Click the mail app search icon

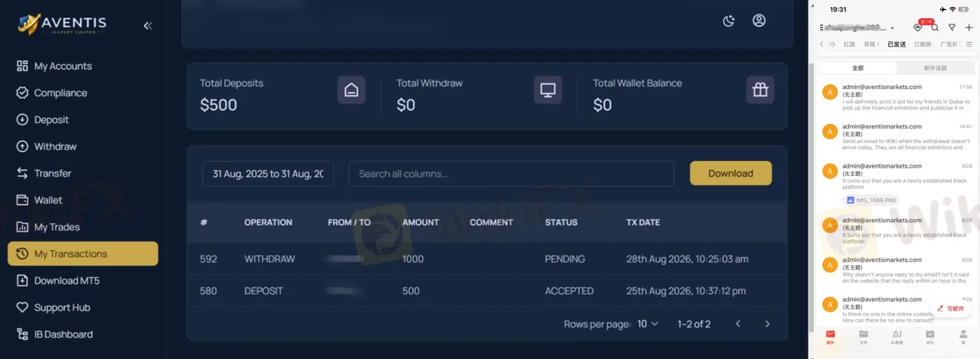[x=935, y=28]
